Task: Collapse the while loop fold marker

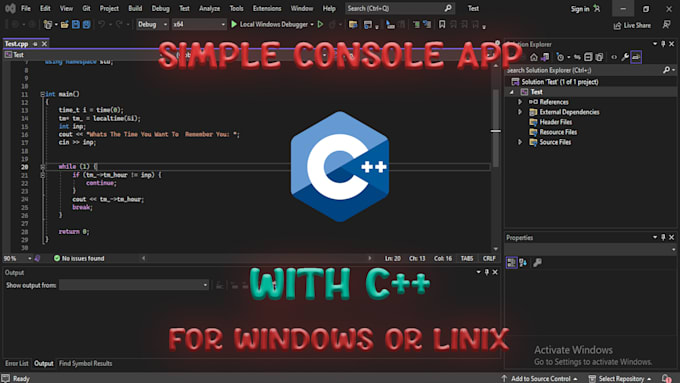Action: tap(42, 167)
